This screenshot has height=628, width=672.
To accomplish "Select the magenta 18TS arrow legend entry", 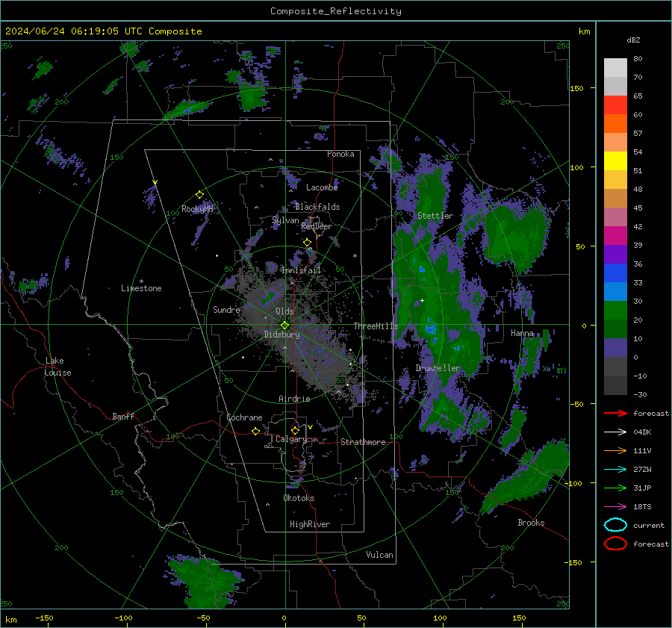I will coord(615,507).
